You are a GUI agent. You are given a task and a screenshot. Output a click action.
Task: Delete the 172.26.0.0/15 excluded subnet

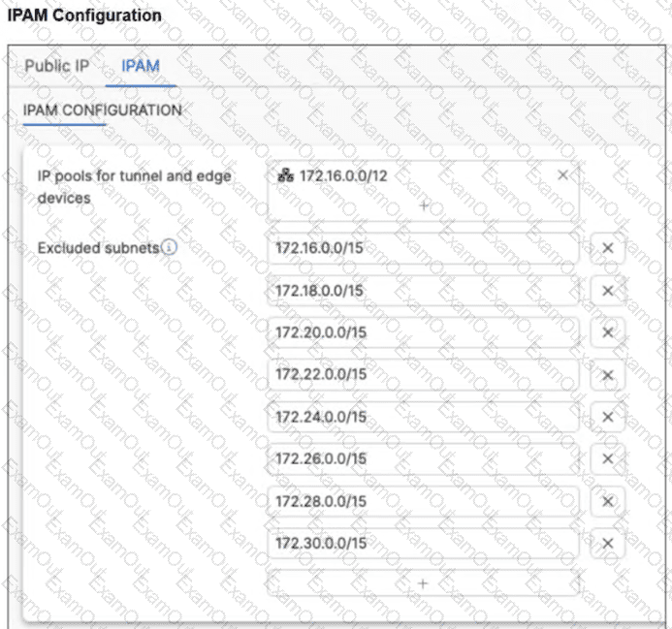(x=607, y=459)
